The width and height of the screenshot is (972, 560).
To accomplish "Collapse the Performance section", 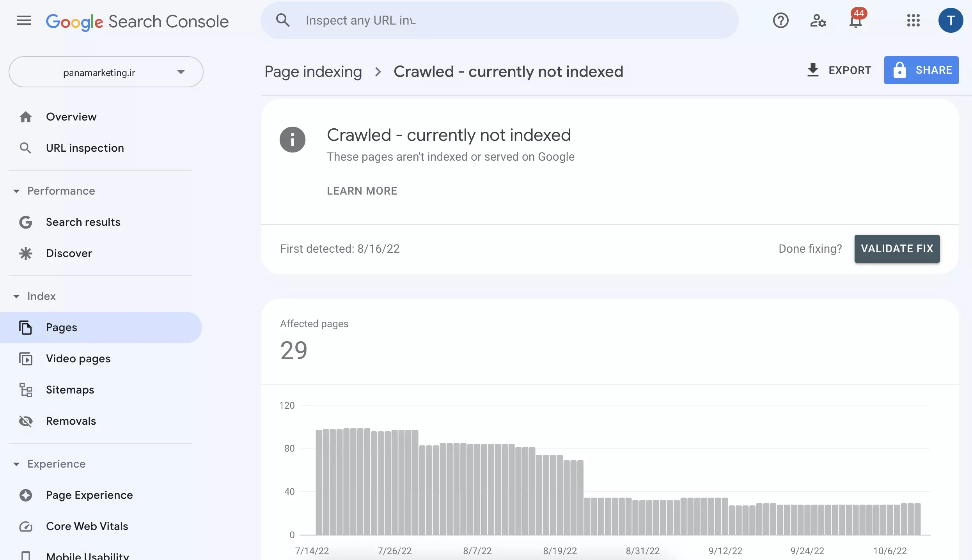I will tap(16, 191).
